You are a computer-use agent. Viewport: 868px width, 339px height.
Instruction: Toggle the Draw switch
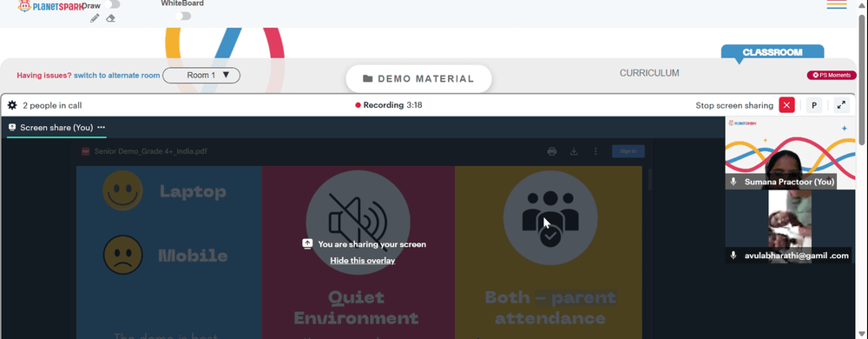(112, 5)
